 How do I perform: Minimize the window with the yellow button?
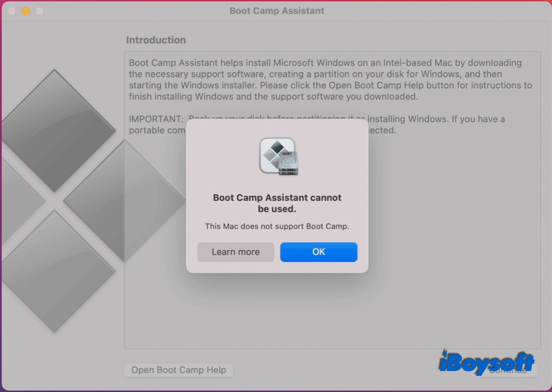[x=25, y=11]
